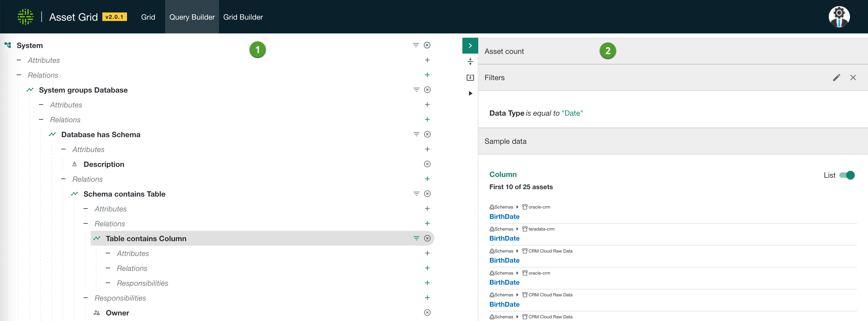Open BirthDate link under teradata-crm

point(504,238)
